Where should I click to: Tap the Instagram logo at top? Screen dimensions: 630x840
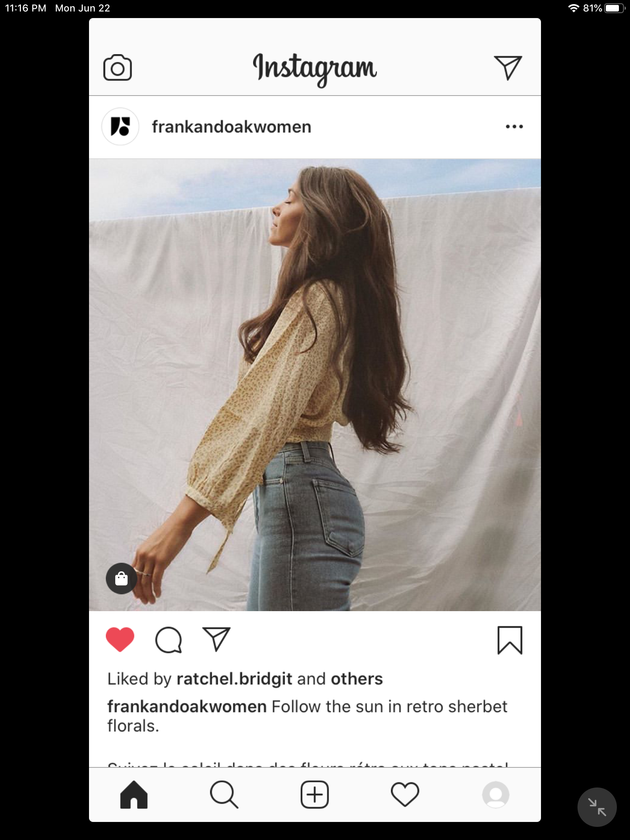pos(315,68)
